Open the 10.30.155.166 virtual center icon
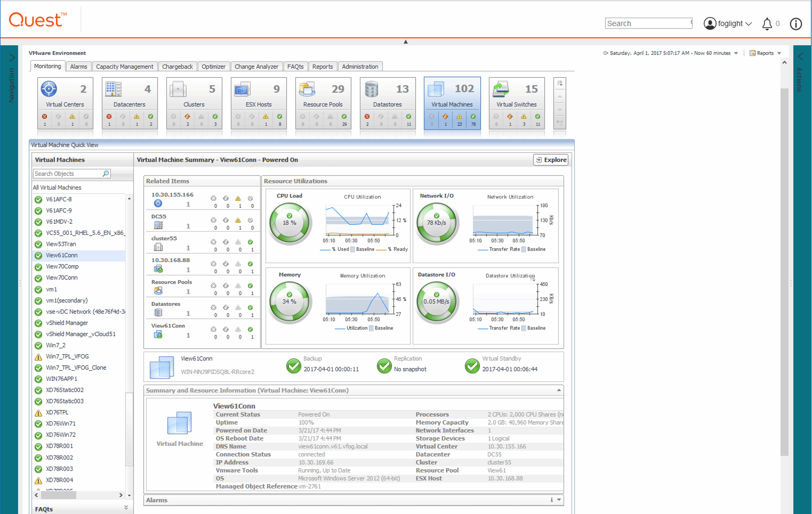The image size is (812, 514). point(158,203)
